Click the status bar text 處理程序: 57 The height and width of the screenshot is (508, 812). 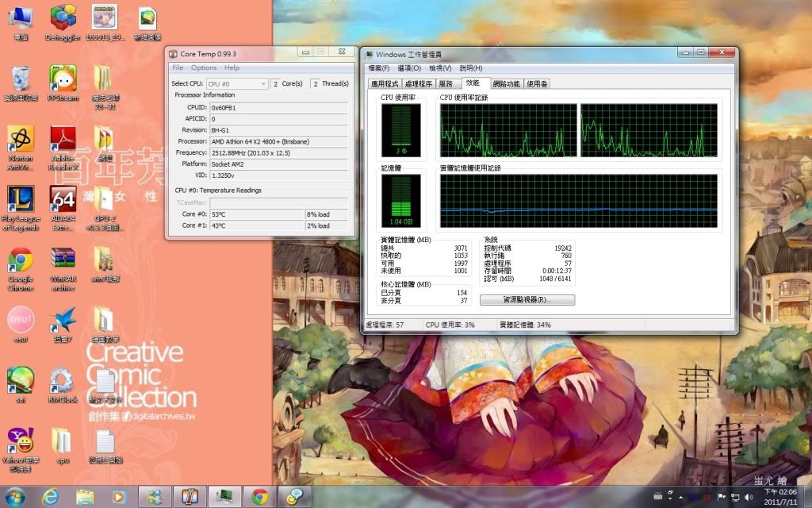click(385, 325)
